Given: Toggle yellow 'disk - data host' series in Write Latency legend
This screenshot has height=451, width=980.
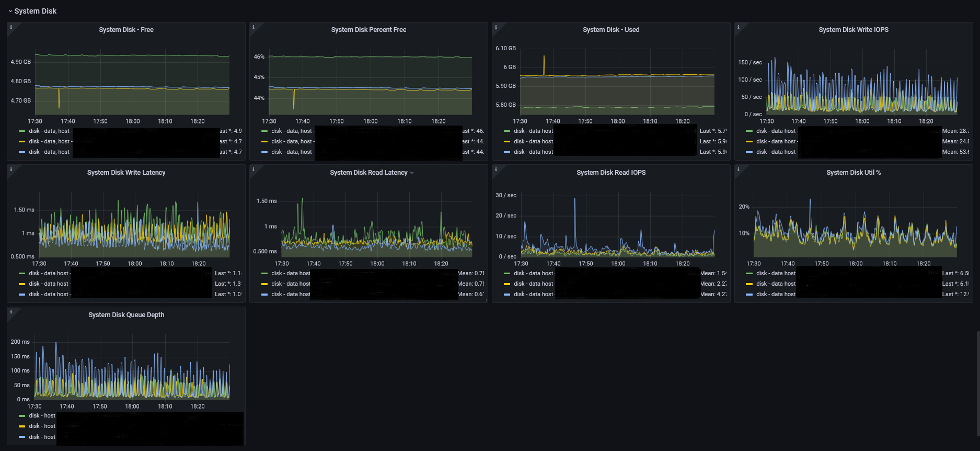Looking at the screenshot, I should (x=50, y=284).
